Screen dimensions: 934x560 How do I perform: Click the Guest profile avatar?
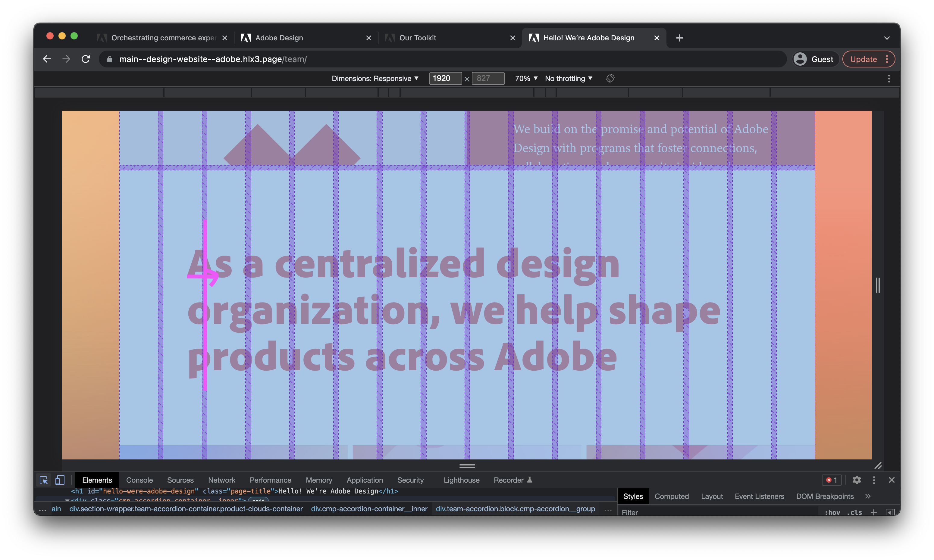click(800, 59)
